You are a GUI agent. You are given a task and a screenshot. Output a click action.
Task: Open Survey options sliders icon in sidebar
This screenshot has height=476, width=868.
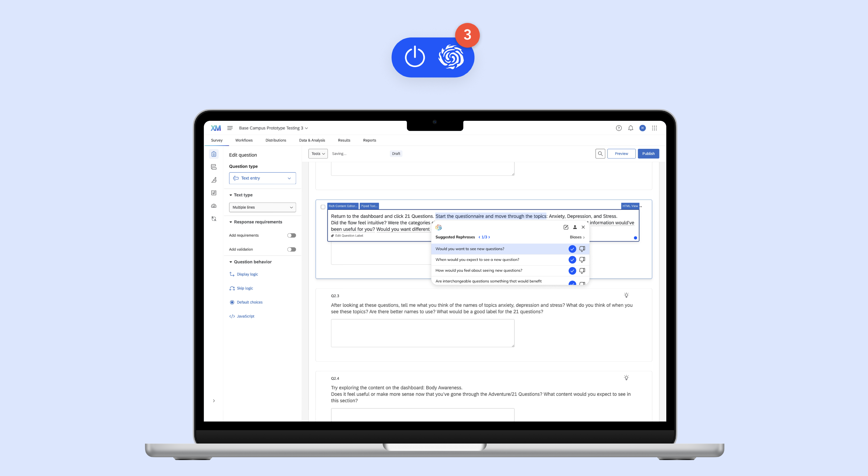[214, 193]
